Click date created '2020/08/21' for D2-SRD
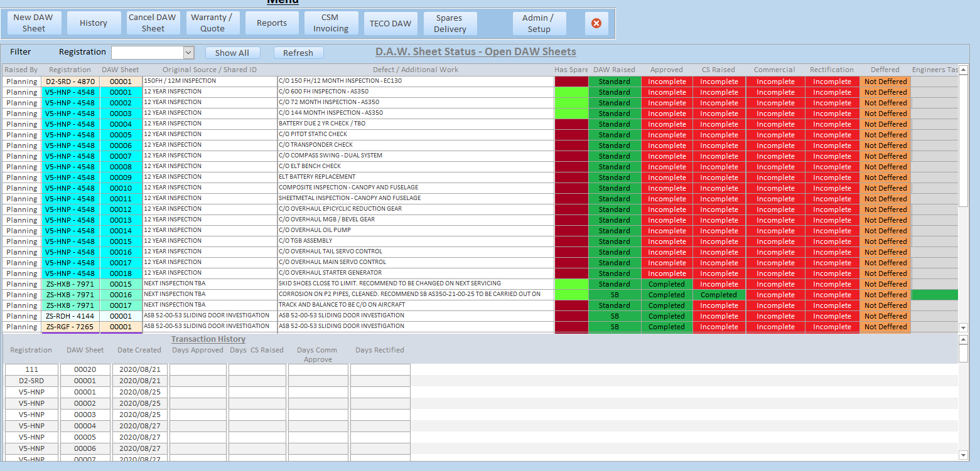 [140, 381]
